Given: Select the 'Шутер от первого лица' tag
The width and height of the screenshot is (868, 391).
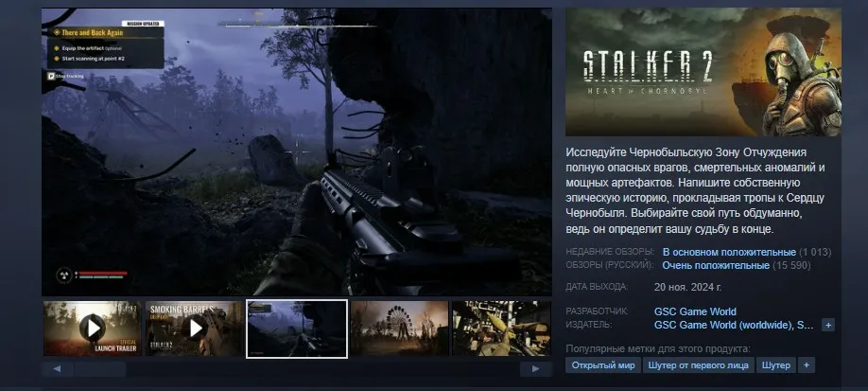Looking at the screenshot, I should 698,365.
